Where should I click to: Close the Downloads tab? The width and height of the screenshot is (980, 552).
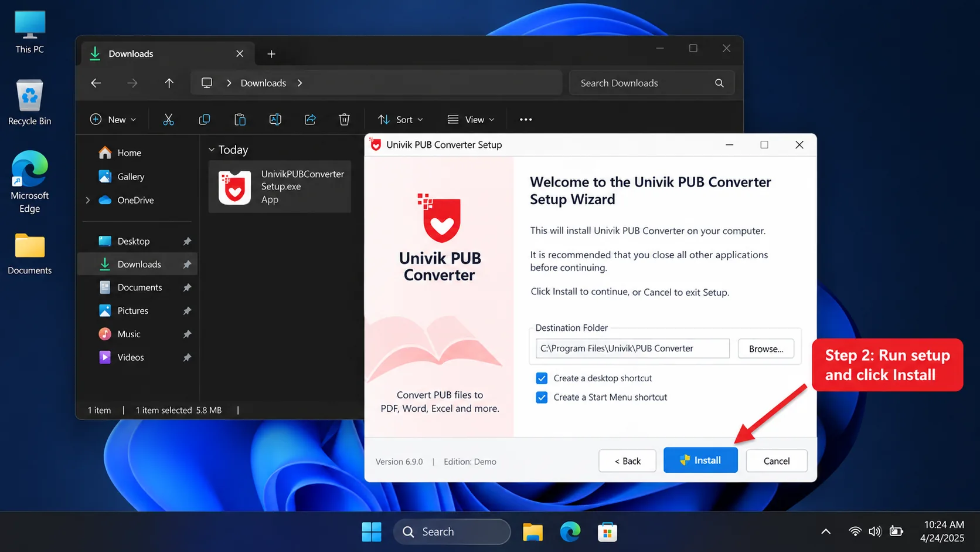[240, 54]
